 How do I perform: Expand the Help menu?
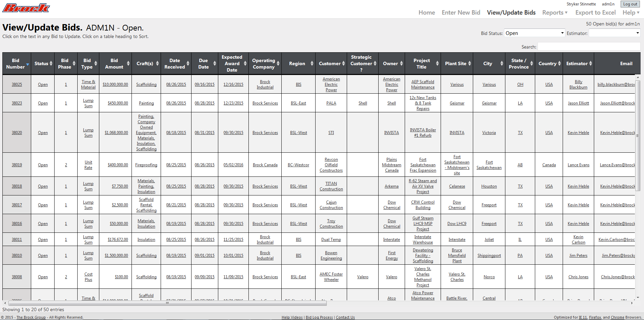(x=630, y=12)
